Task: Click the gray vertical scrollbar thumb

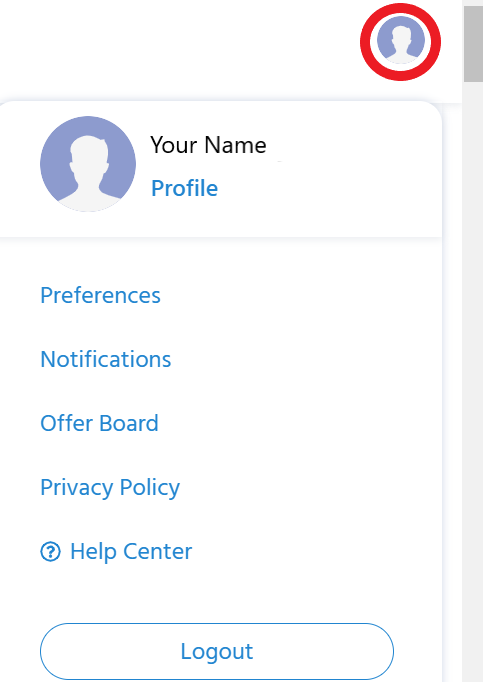Action: coord(473,44)
